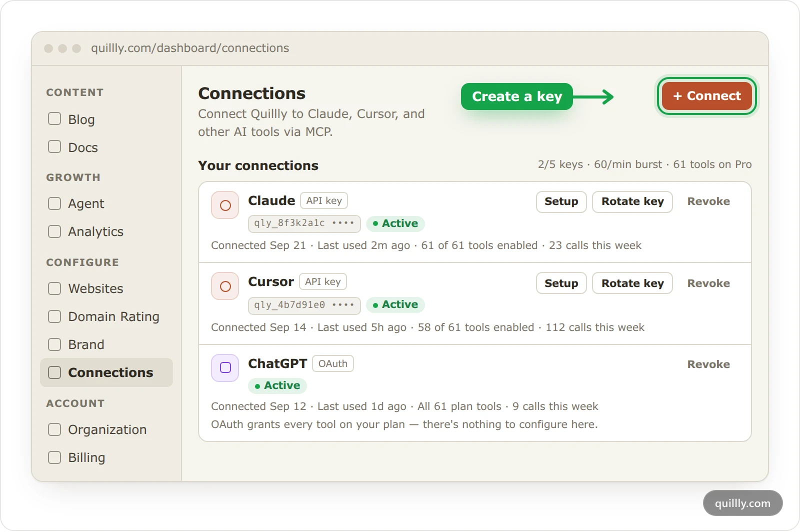The height and width of the screenshot is (532, 800).
Task: Open the Billing page
Action: 106,457
